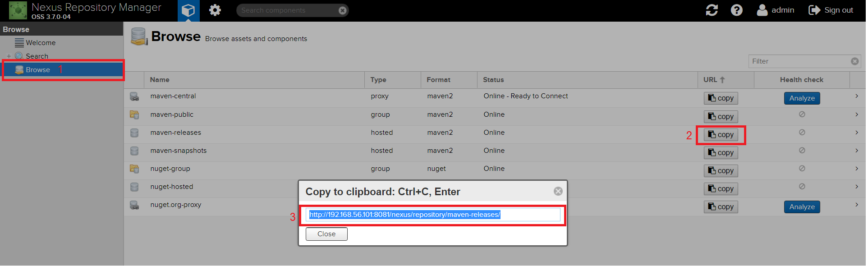Copy URL for maven-releases
The width and height of the screenshot is (868, 266).
721,135
